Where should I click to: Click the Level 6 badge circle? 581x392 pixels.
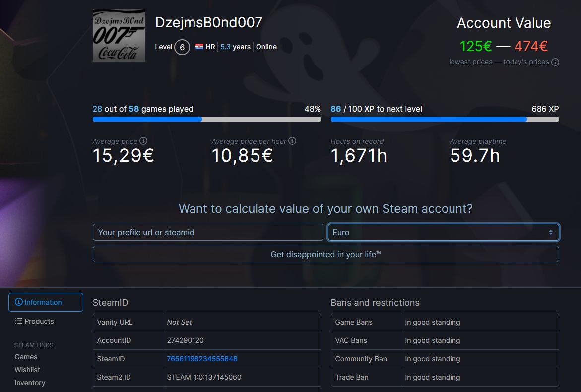click(182, 47)
